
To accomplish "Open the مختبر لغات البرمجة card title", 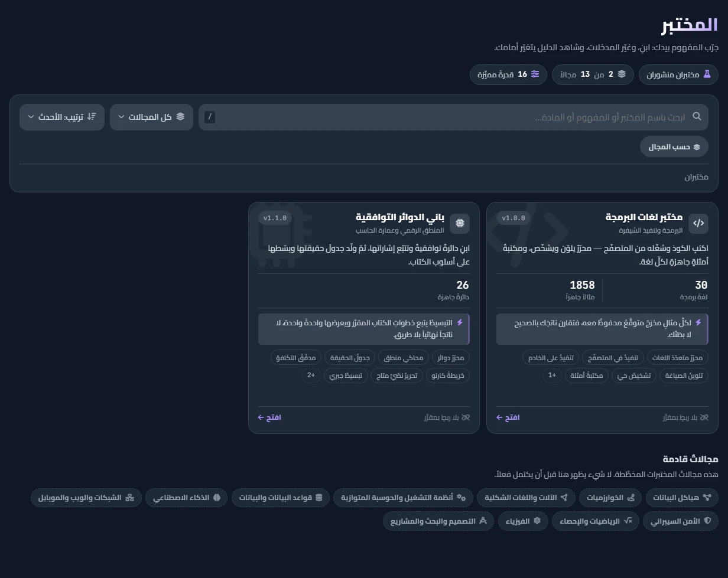I will point(644,217).
